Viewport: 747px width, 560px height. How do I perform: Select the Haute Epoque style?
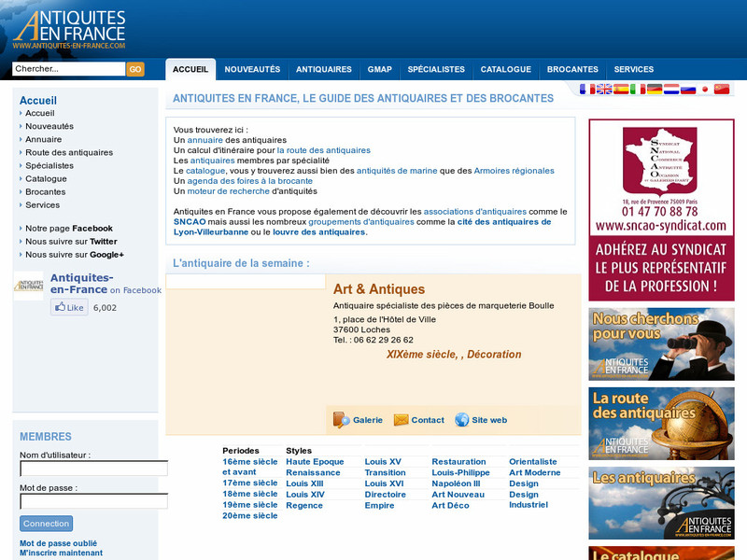315,461
